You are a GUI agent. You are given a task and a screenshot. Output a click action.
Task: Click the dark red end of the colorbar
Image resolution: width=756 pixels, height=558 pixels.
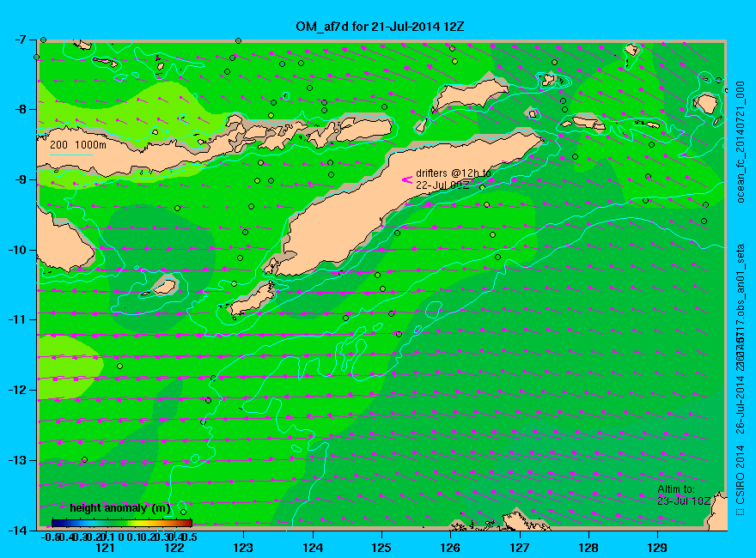click(188, 523)
